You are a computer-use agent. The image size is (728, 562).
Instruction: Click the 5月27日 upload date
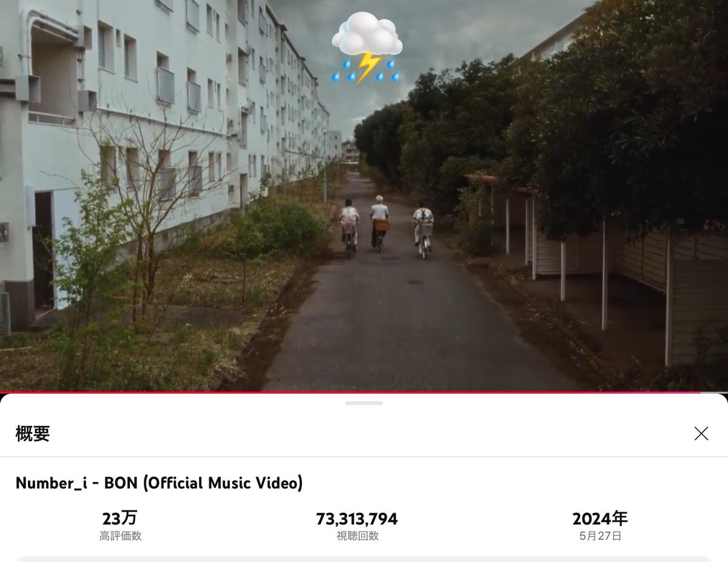[x=600, y=536]
